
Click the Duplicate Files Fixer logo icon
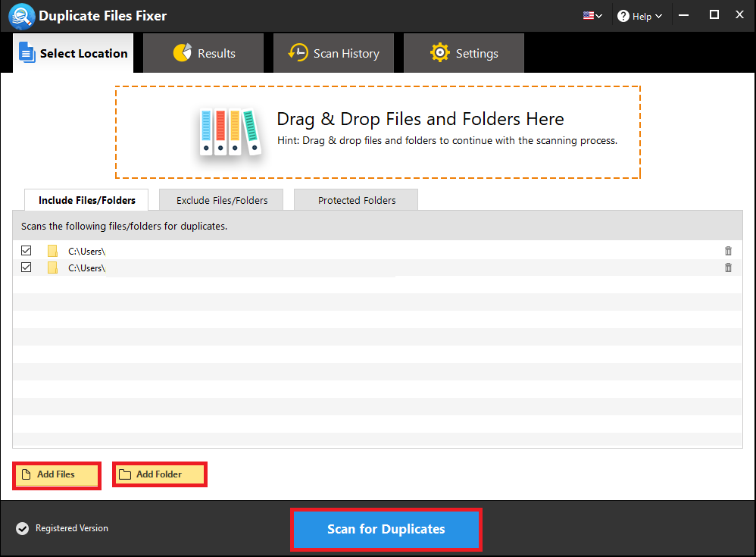pos(21,16)
